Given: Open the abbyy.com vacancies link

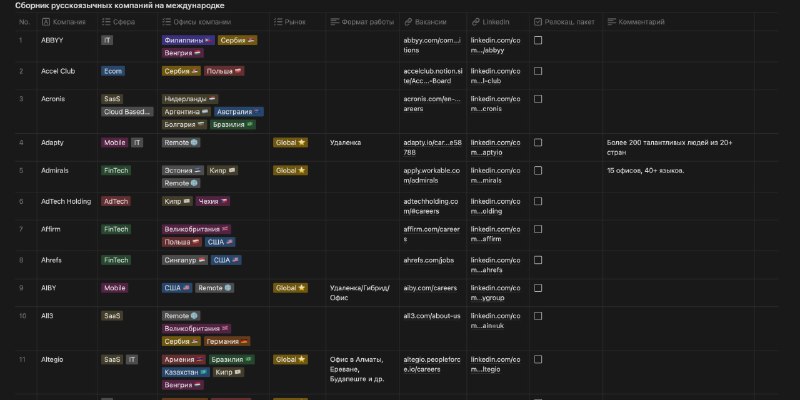Looking at the screenshot, I should coord(432,46).
